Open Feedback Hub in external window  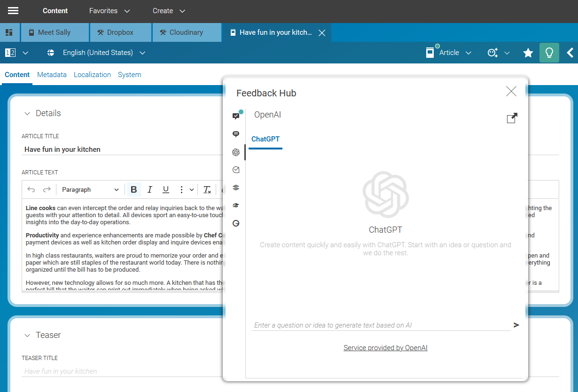pos(512,118)
